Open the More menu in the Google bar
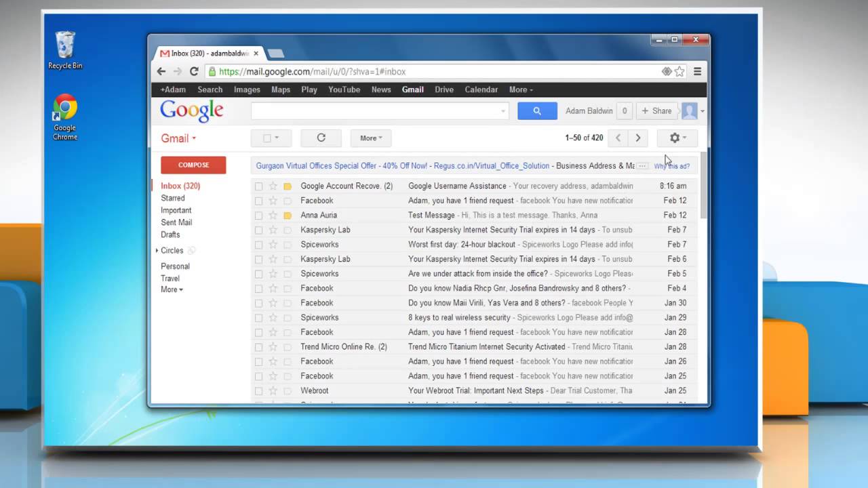This screenshot has width=868, height=488. tap(521, 89)
